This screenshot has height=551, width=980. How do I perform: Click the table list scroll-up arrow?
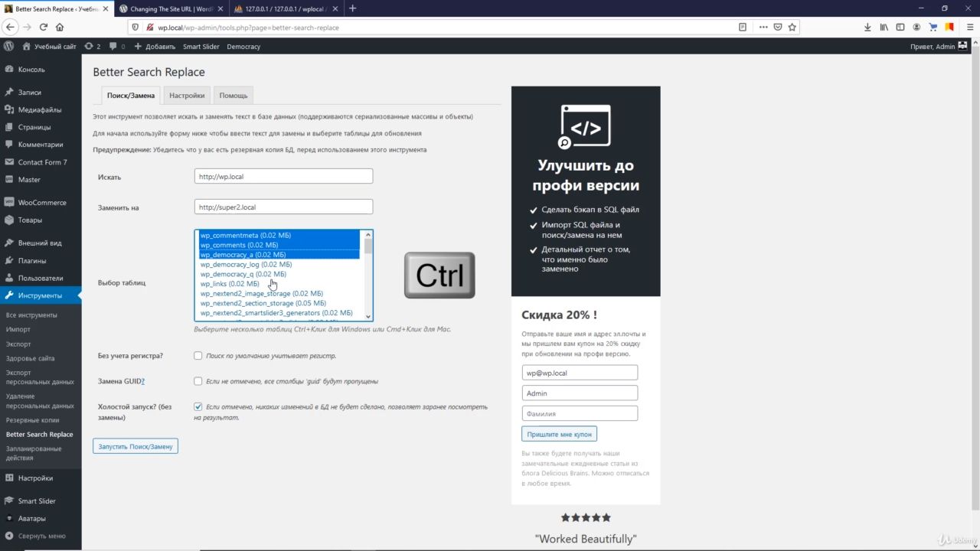368,235
